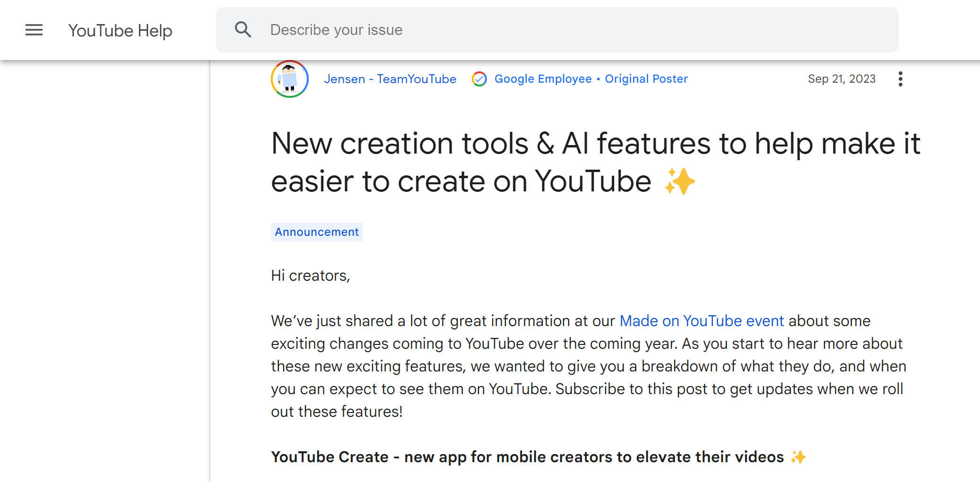The width and height of the screenshot is (980, 482).
Task: Click the sparkles emoji beside YouTube Create heading
Action: pyautogui.click(x=798, y=457)
